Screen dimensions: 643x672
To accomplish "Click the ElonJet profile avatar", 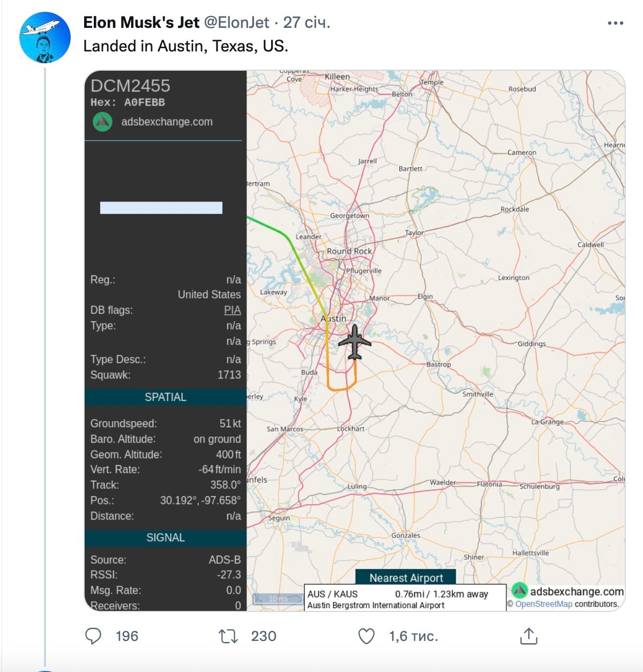I will coord(45,38).
